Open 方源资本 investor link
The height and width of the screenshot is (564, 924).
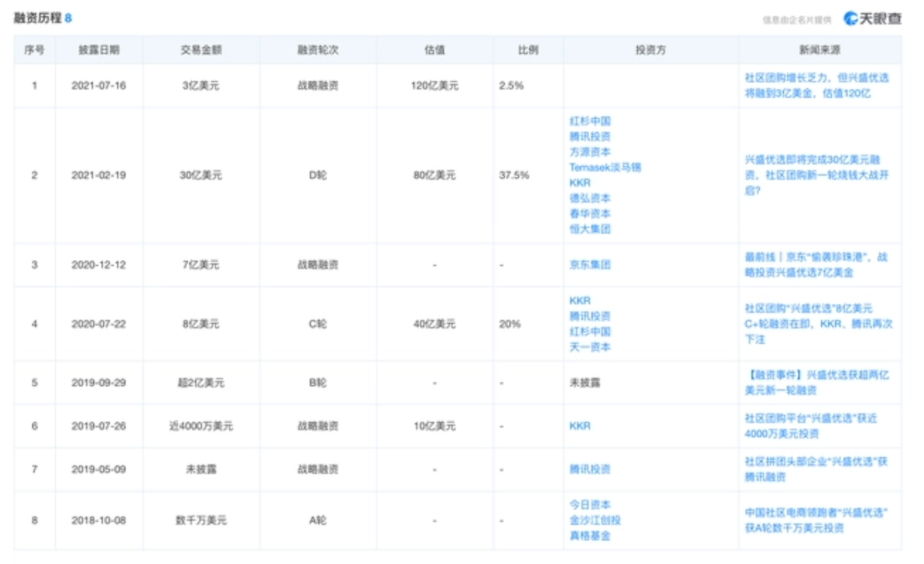point(590,152)
